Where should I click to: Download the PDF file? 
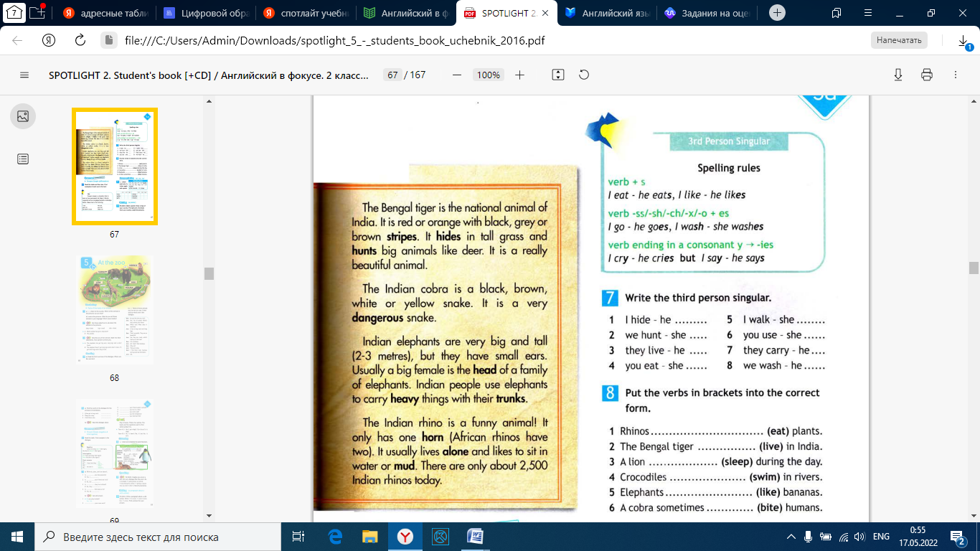(897, 75)
